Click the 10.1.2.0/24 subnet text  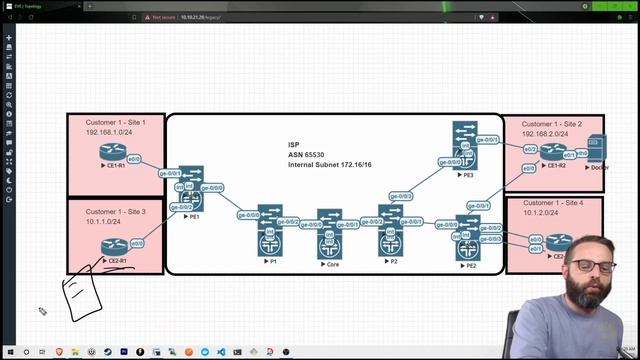click(x=540, y=213)
